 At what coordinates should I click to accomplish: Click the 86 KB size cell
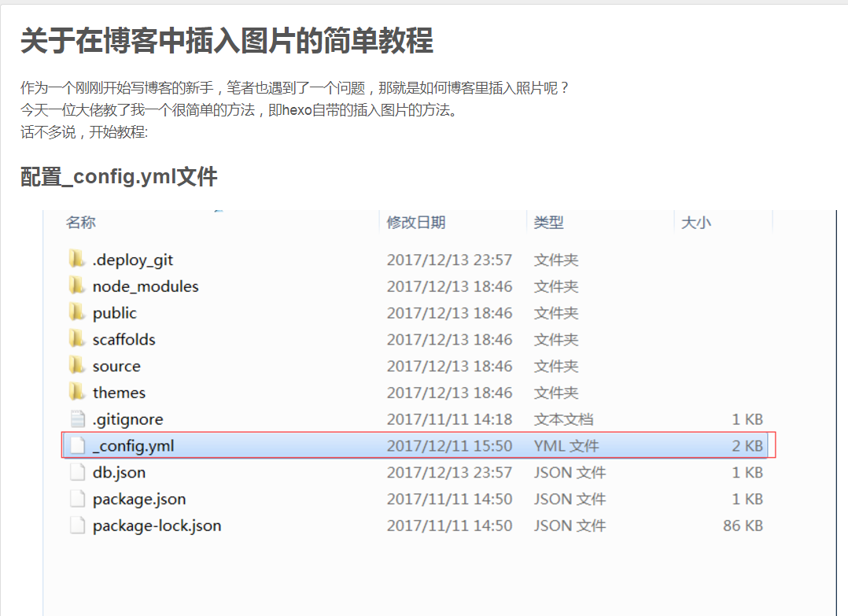(743, 526)
